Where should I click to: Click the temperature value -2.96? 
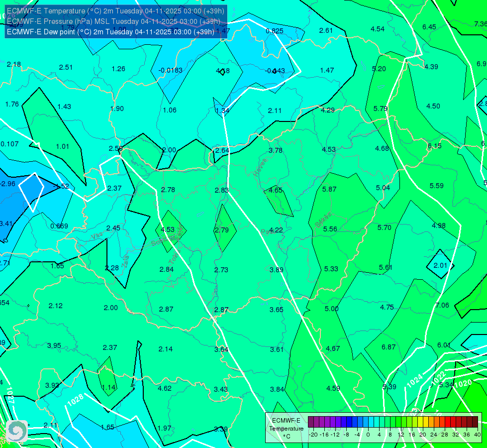(8, 184)
